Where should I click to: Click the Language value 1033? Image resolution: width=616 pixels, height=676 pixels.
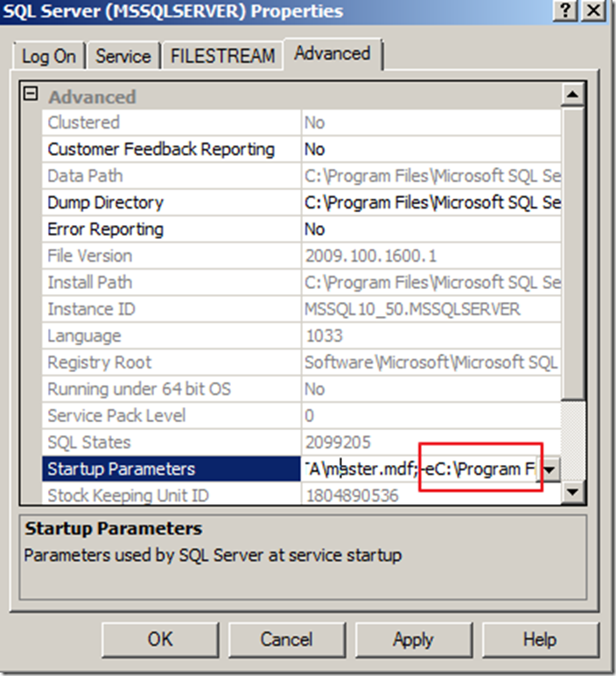pos(324,336)
